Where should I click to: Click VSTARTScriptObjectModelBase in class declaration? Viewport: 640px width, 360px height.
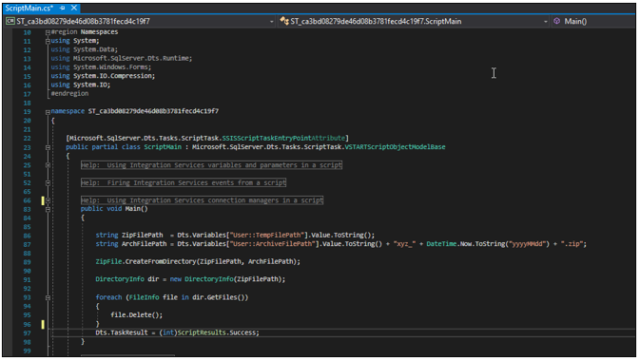point(395,147)
